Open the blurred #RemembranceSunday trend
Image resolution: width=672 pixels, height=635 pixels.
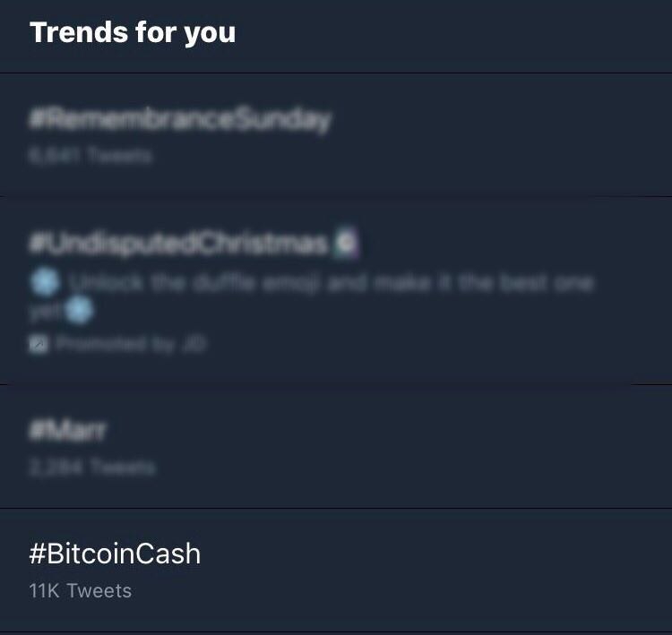tap(336, 134)
